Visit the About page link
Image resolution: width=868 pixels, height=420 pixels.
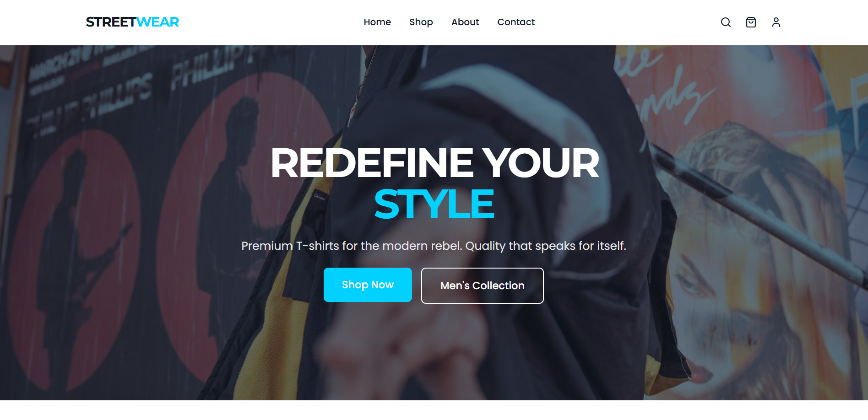pos(465,22)
